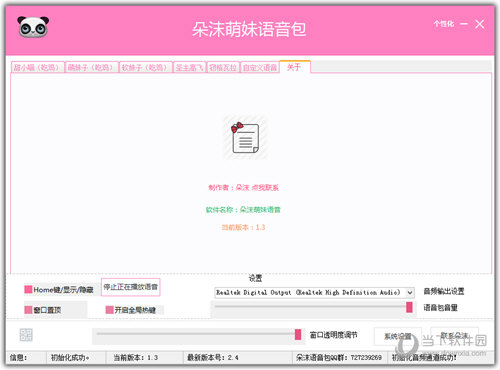500x370 pixels.
Task: Switch to the 萌妹子（吃鸡） tab
Action: pos(92,68)
